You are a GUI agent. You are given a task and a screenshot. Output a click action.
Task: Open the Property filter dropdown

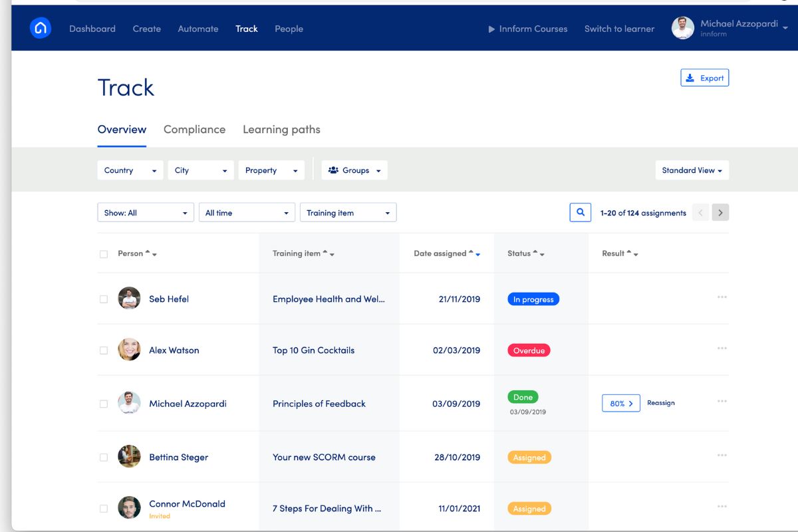[271, 170]
